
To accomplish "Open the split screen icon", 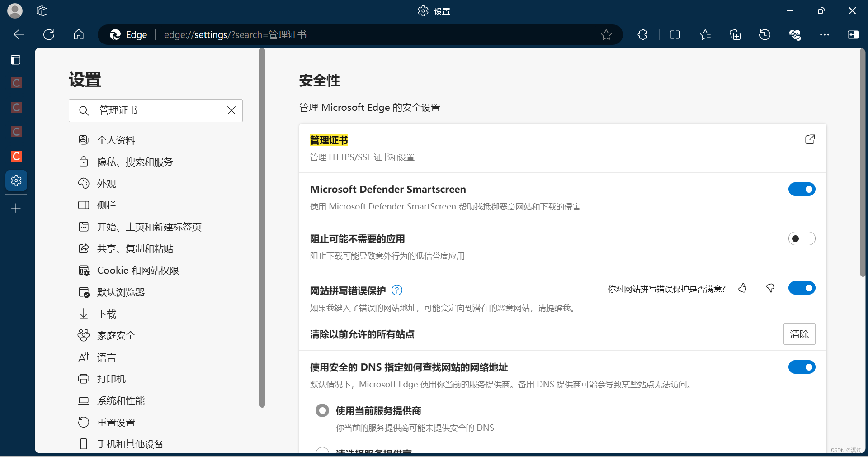I will coord(675,34).
